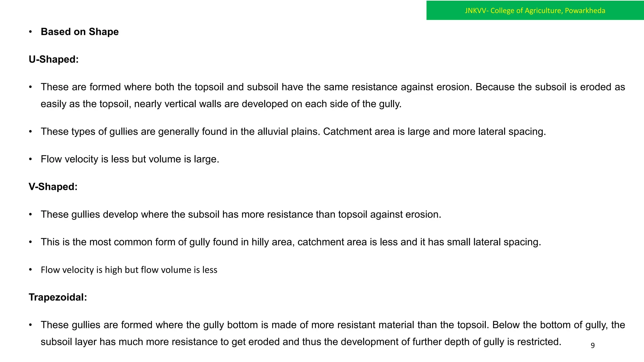The image size is (644, 362).
Task: Click the line about nearly vertical walls
Action: (x=221, y=104)
